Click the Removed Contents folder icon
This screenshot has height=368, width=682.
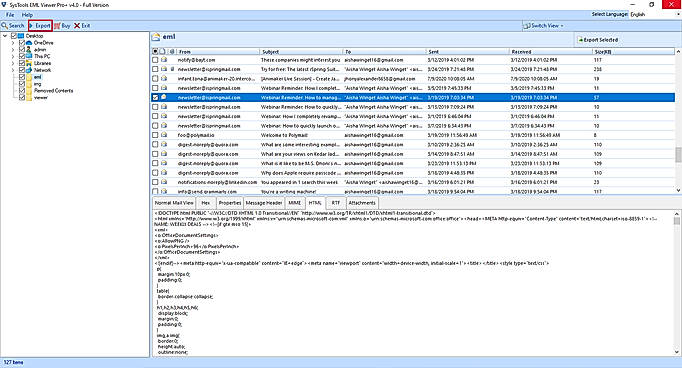point(29,90)
